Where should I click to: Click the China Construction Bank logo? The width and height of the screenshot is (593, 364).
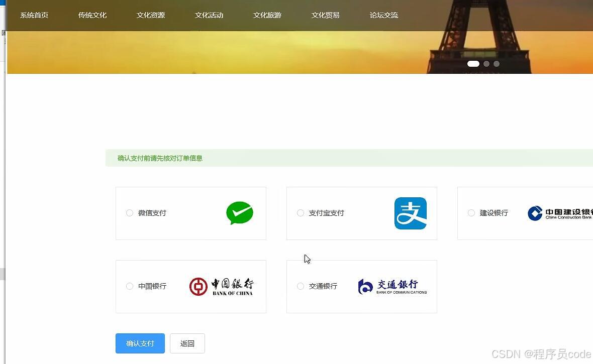tap(560, 213)
